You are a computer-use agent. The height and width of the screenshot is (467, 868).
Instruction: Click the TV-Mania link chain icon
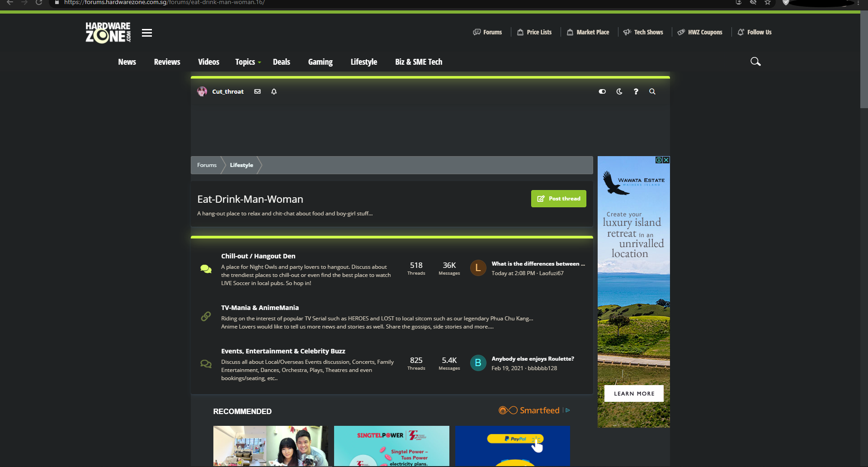(x=206, y=316)
